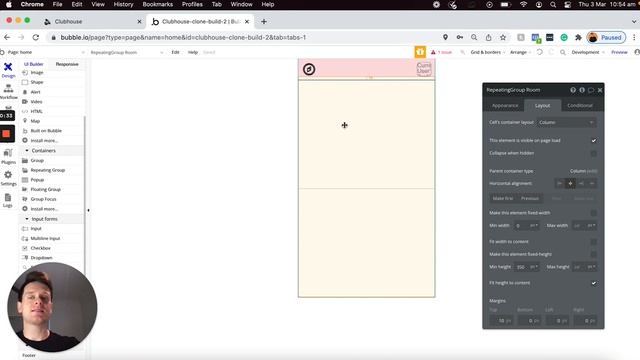Open Bubble's Edit menu
This screenshot has width=640, height=360.
(x=175, y=52)
